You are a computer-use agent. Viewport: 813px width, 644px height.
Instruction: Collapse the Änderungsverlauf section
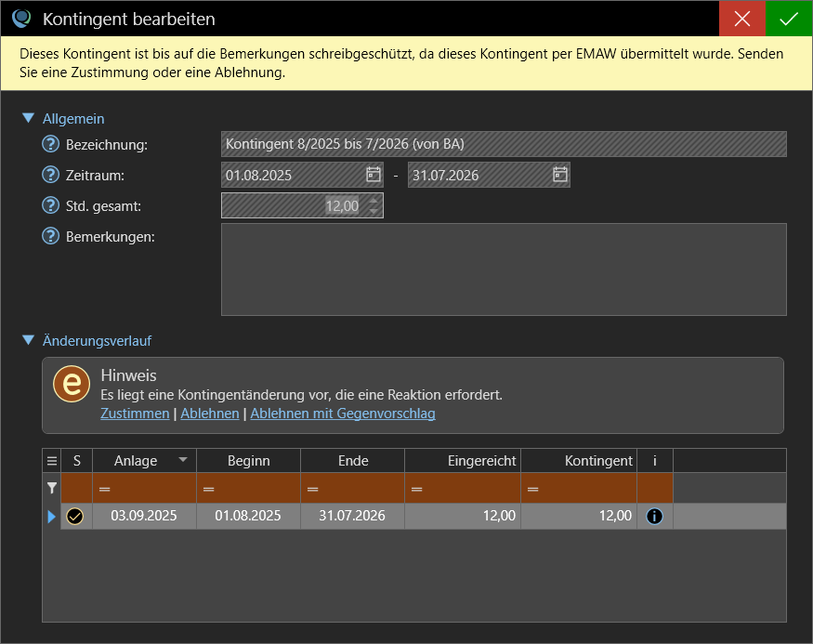tap(29, 340)
